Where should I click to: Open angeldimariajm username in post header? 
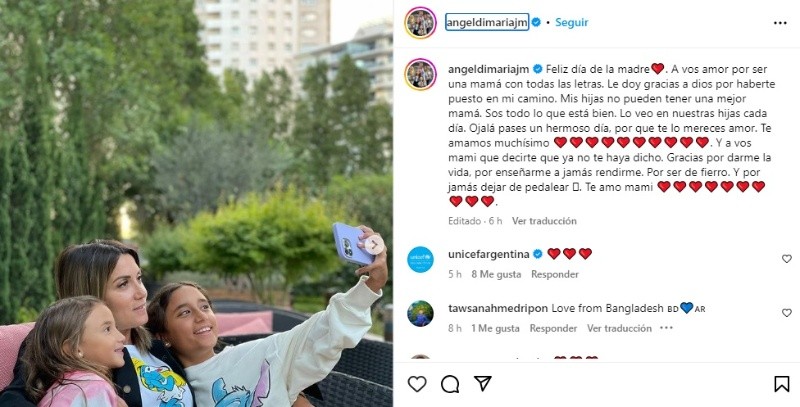(x=487, y=22)
